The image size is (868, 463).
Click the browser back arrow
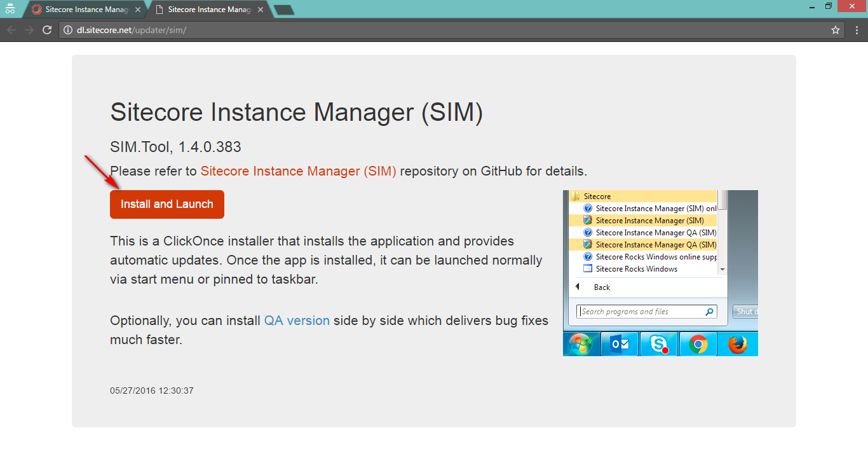pos(11,30)
